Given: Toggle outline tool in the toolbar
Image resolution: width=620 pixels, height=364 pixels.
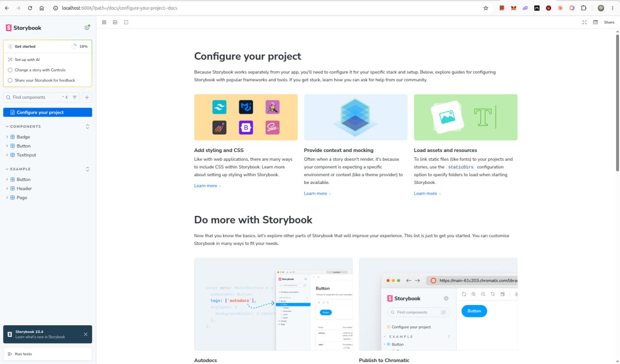Looking at the screenshot, I should [126, 22].
